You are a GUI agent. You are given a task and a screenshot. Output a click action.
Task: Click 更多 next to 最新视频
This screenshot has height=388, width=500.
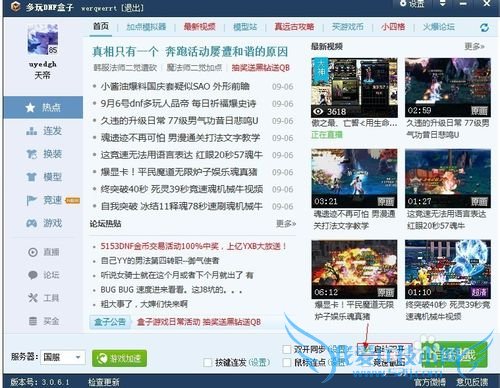point(474,46)
